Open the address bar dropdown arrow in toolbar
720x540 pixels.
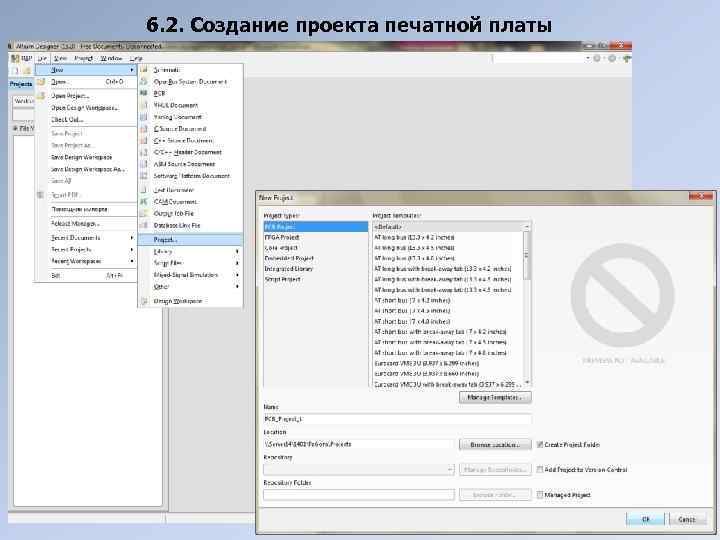point(587,58)
